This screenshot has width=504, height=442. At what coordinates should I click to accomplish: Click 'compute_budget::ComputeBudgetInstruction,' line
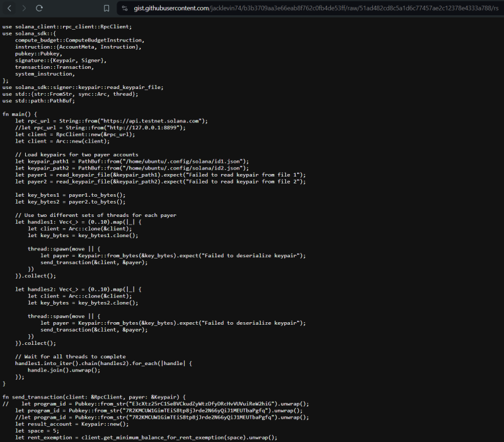click(x=80, y=40)
